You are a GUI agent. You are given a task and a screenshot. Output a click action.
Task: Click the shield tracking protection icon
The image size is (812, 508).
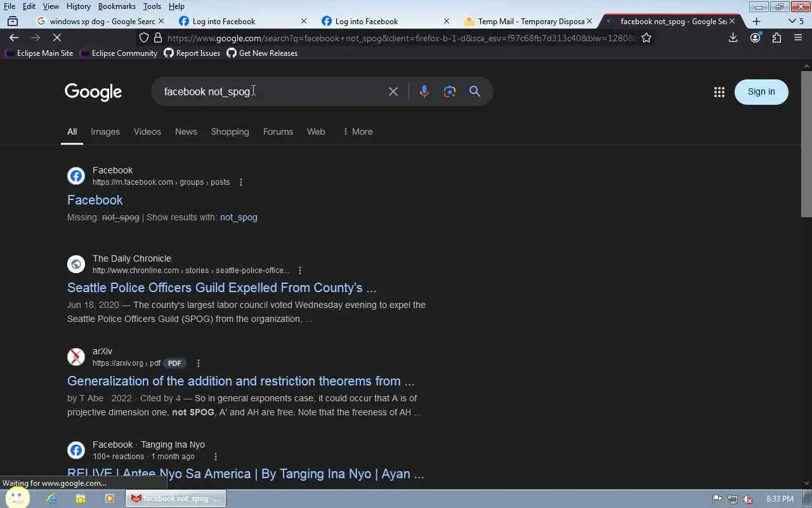pos(144,38)
